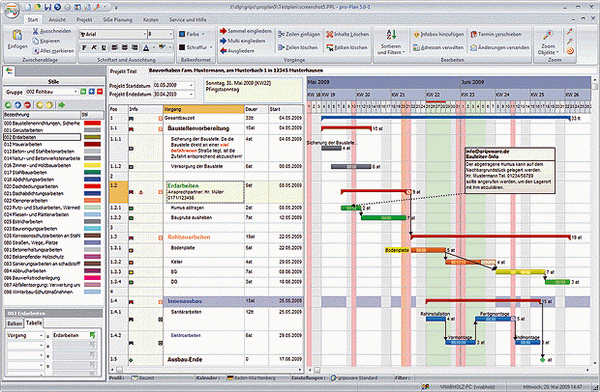
Task: Click Infobox hinzufügen button
Action: click(439, 34)
